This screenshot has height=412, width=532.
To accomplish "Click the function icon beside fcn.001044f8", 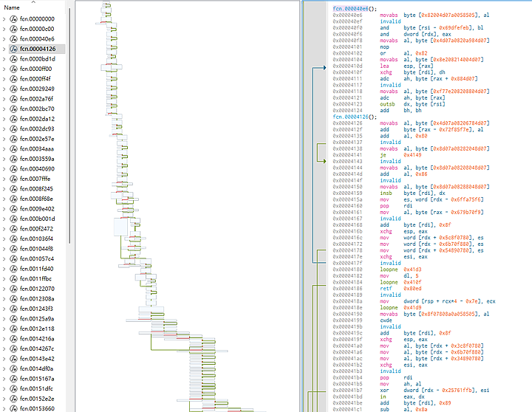I will 13,249.
